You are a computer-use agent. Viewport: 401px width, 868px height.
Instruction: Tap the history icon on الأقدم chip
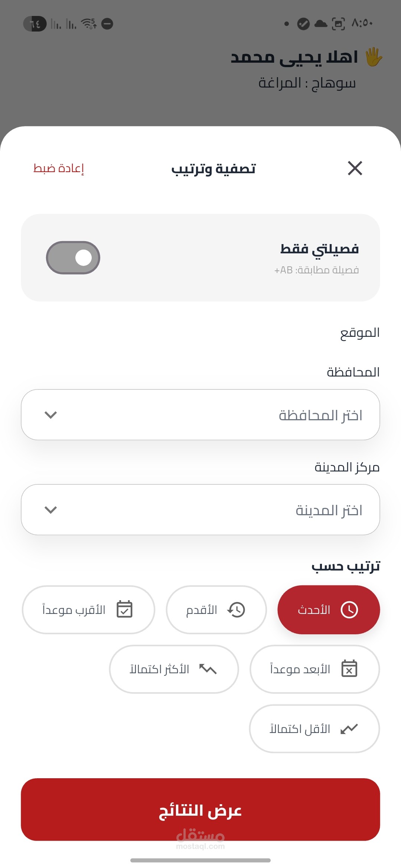coord(236,610)
